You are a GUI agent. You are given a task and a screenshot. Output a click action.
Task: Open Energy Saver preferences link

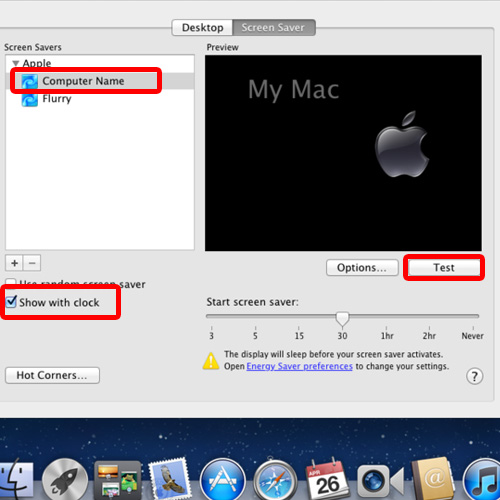pos(299,366)
